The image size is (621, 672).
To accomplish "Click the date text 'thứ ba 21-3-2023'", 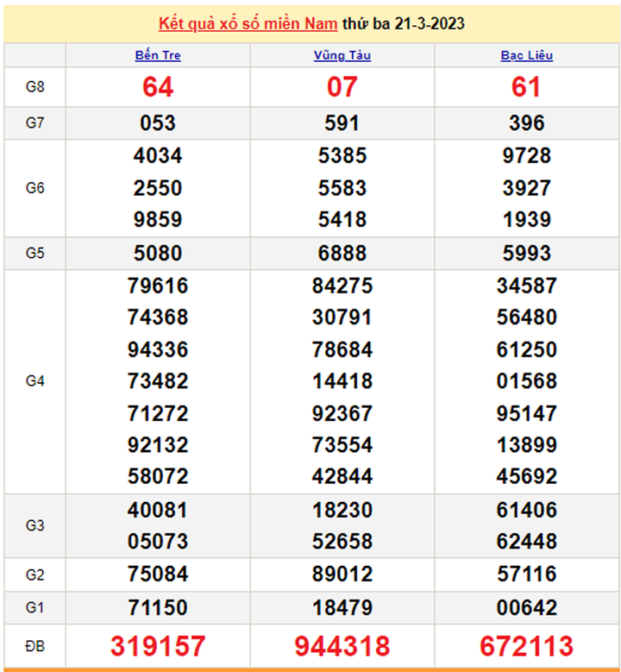I will pos(403,23).
